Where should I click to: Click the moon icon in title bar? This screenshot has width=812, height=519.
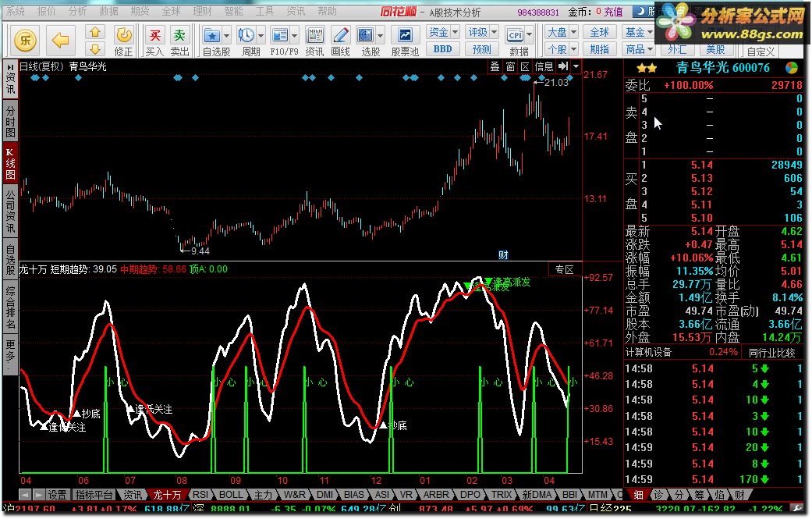[642, 10]
